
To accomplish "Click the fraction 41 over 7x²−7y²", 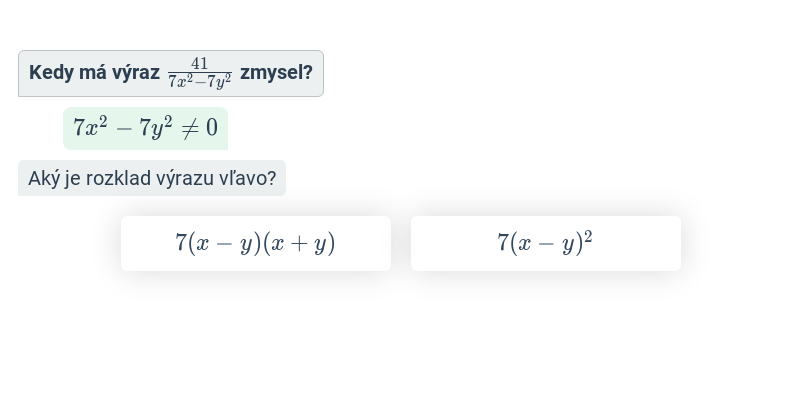I will point(199,73).
